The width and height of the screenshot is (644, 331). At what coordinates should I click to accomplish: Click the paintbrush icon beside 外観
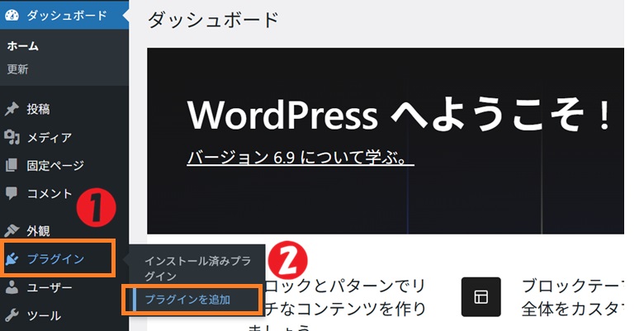(12, 230)
